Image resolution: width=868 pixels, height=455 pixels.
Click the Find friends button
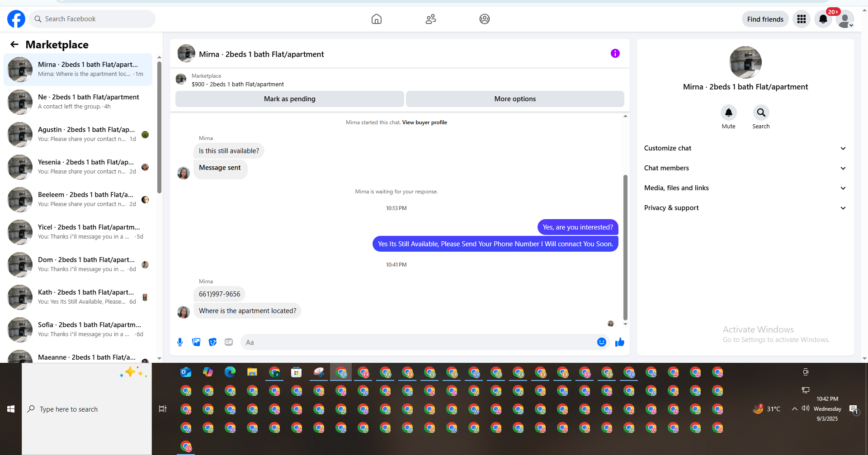pyautogui.click(x=765, y=19)
